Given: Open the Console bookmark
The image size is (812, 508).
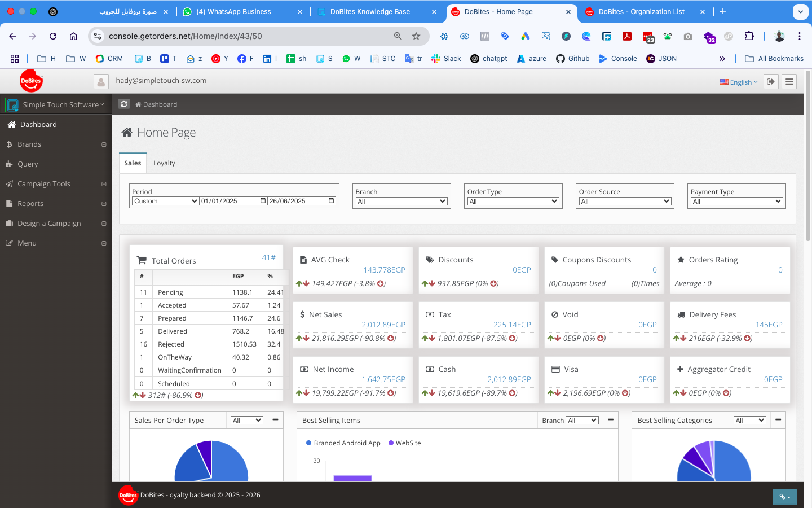Looking at the screenshot, I should click(x=618, y=59).
